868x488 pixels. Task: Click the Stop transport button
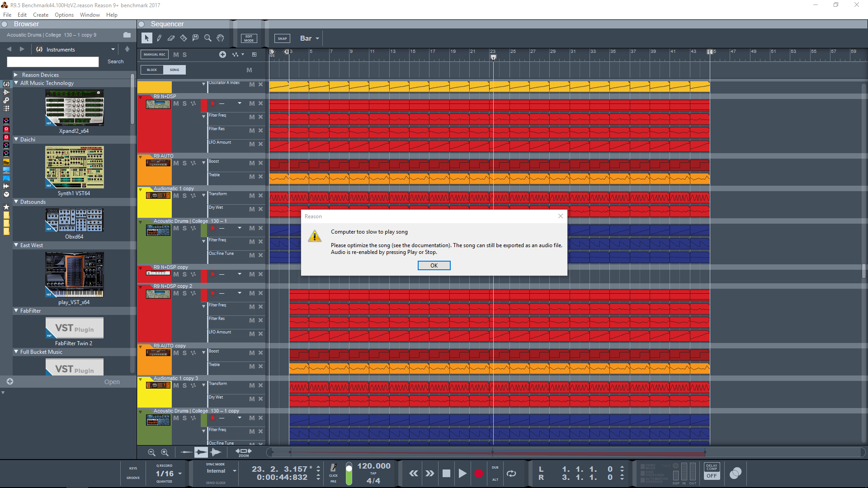pyautogui.click(x=446, y=473)
